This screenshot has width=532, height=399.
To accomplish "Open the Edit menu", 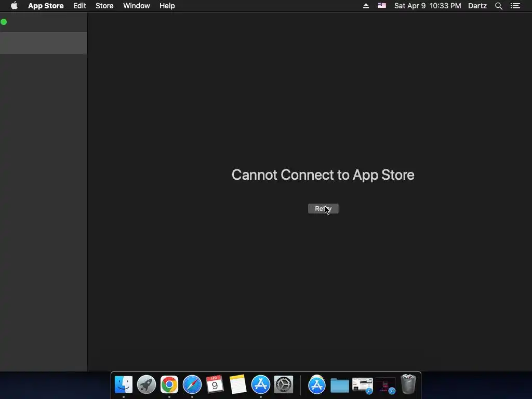I will tap(79, 6).
